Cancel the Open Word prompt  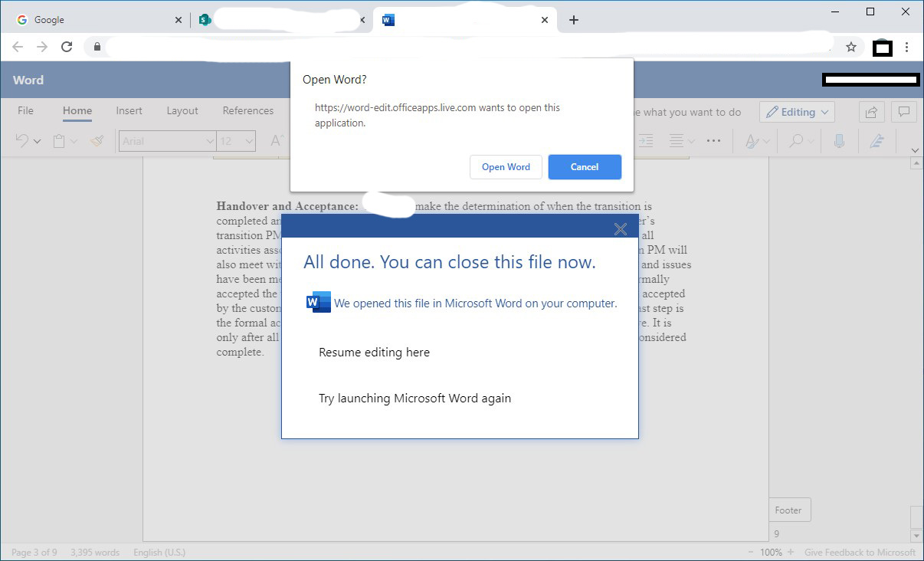(585, 167)
